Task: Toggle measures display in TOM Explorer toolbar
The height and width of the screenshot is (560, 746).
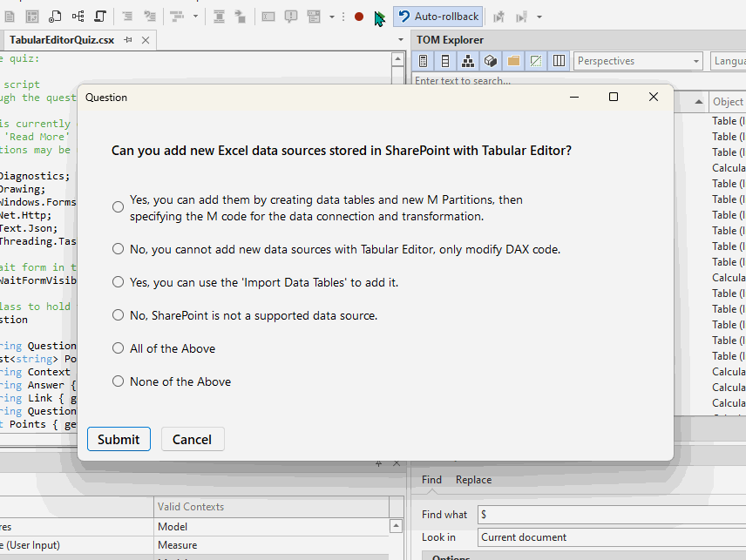Action: 422,60
